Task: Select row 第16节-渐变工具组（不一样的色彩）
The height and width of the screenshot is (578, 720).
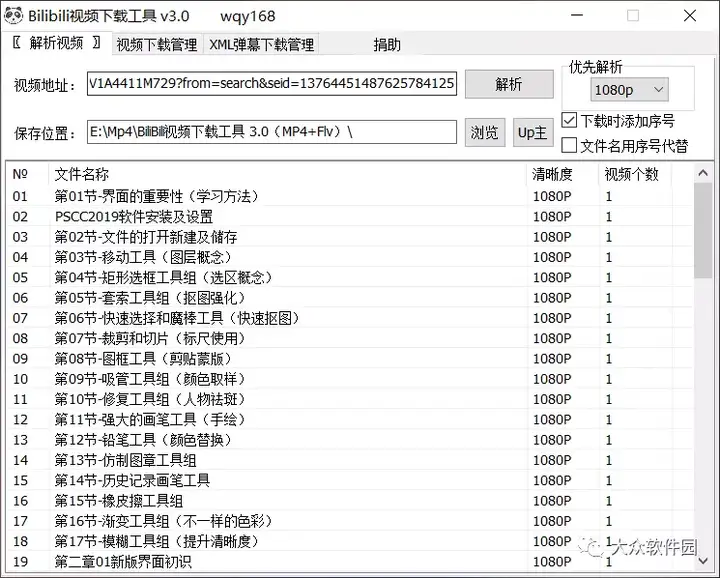Action: coord(349,521)
